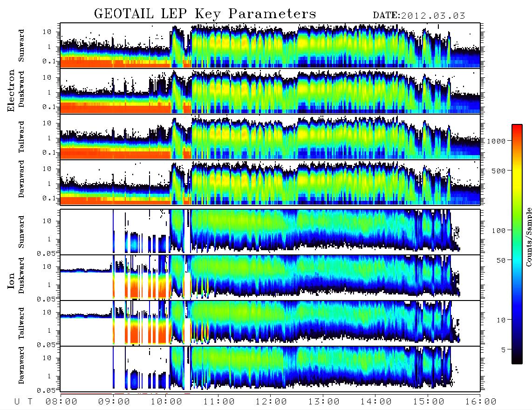Select the Ion Sunward spectrogram panel
The width and height of the screenshot is (532, 410).
(x=270, y=232)
